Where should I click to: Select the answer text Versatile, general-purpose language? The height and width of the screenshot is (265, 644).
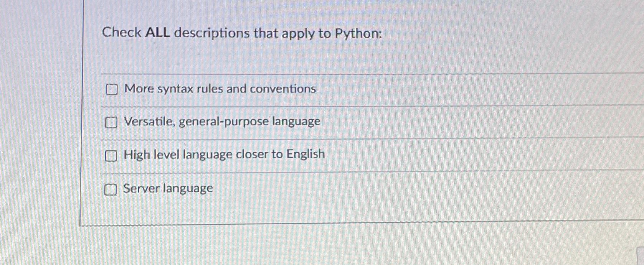(222, 121)
